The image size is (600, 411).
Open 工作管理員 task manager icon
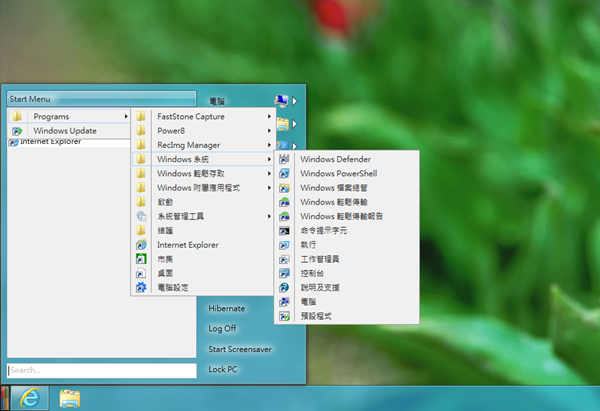click(x=284, y=259)
